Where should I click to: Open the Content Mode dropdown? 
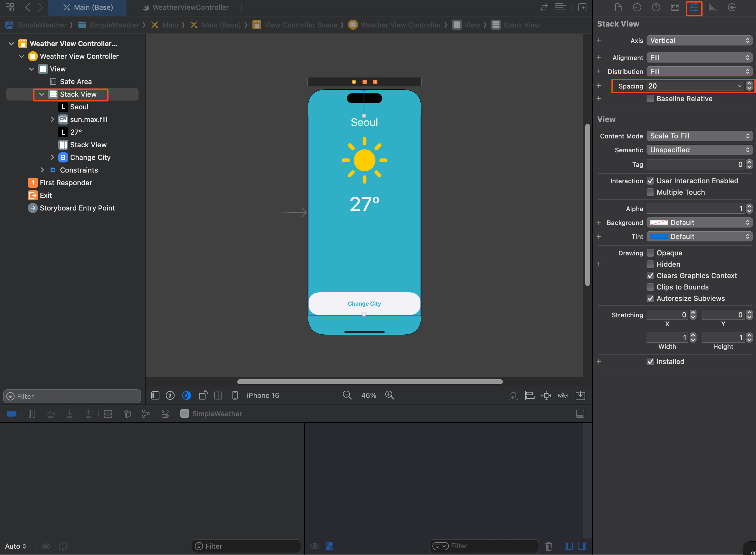699,136
